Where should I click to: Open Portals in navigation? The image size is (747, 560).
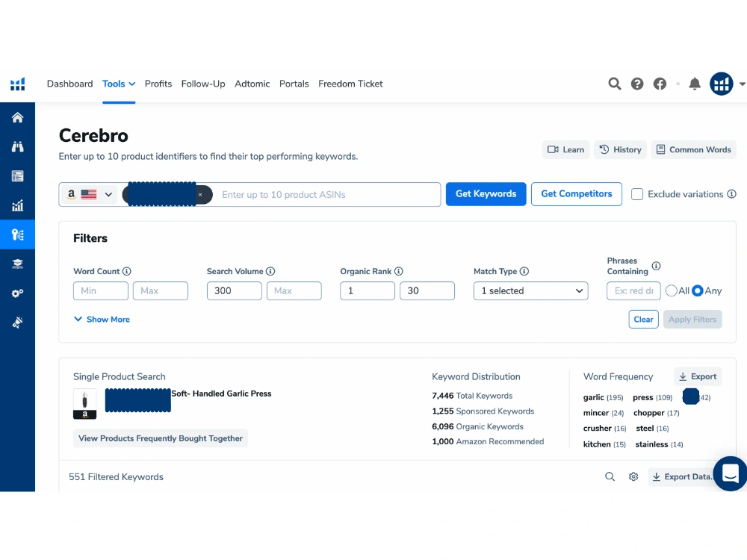pyautogui.click(x=294, y=84)
